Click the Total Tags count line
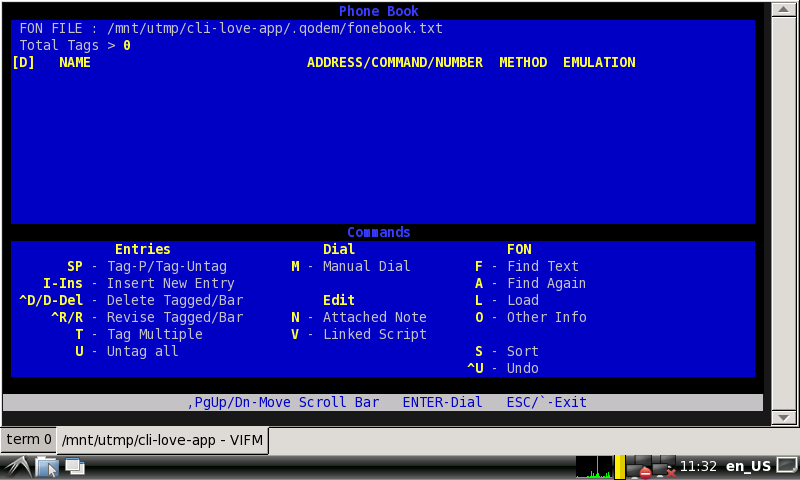Screen dimensions: 800x480 [x=75, y=45]
